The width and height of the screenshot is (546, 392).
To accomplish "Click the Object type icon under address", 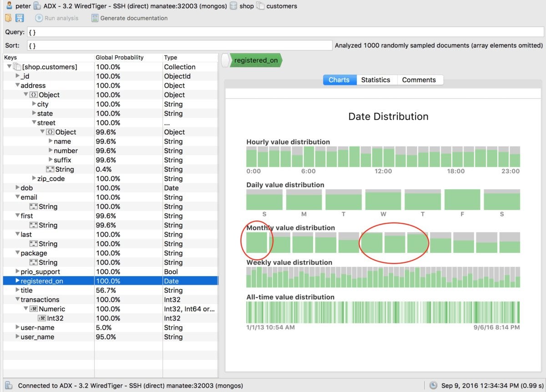I will [x=34, y=95].
